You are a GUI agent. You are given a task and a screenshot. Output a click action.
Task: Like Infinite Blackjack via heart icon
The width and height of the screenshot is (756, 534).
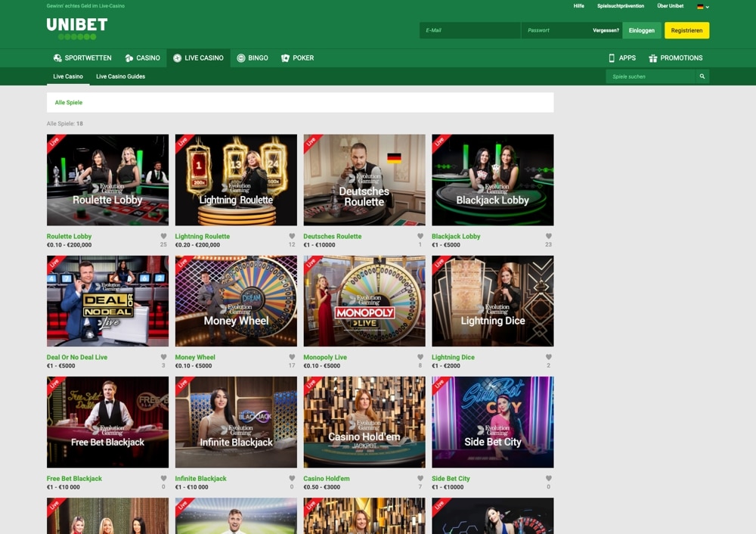point(292,478)
